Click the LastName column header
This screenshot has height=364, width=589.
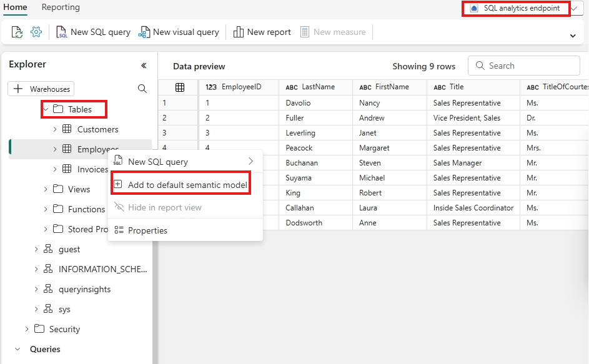(x=315, y=87)
